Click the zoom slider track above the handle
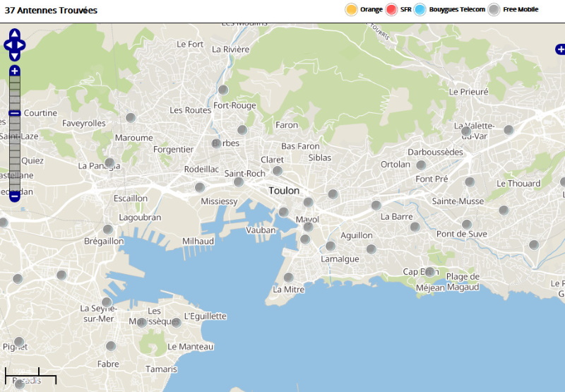The height and width of the screenshot is (392, 565). (x=15, y=92)
